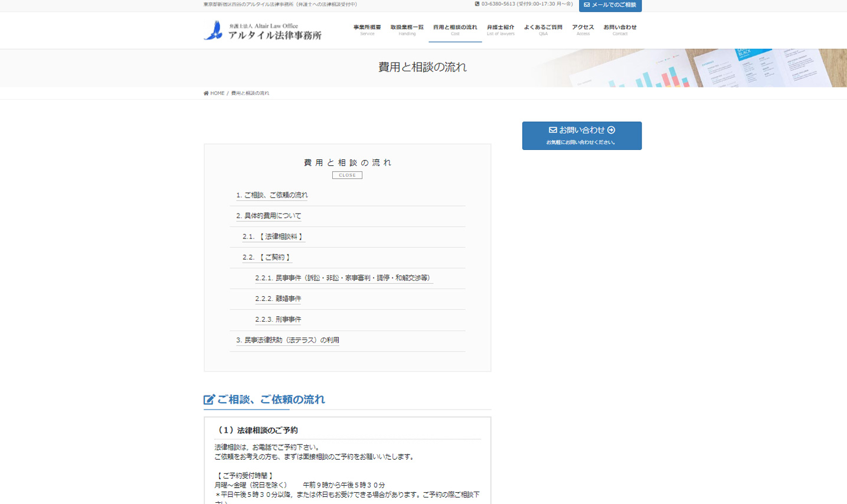Open the アクセス Access menu item
847x504 pixels.
(583, 30)
